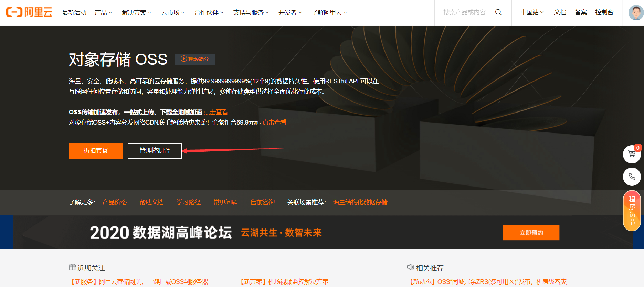Expand the 了解阿里云 dropdown menu
The image size is (644, 287).
pos(329,13)
